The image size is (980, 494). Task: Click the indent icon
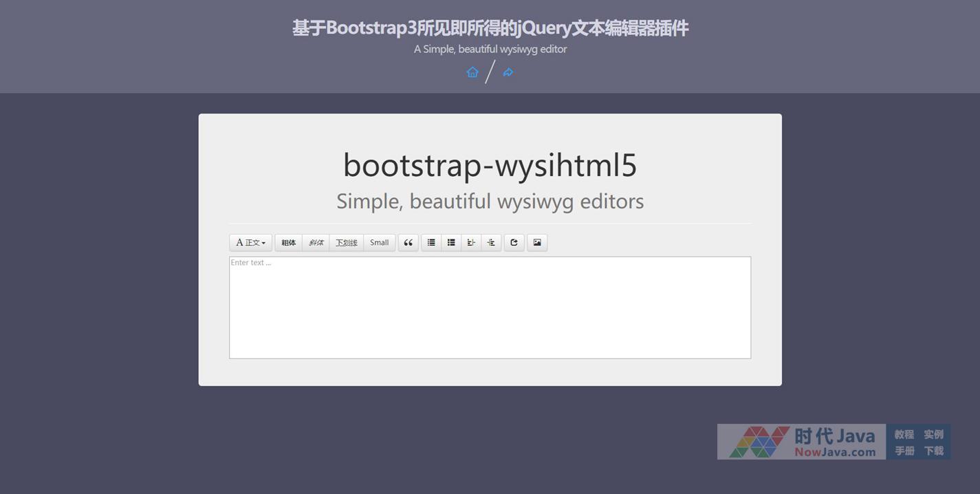coord(491,243)
